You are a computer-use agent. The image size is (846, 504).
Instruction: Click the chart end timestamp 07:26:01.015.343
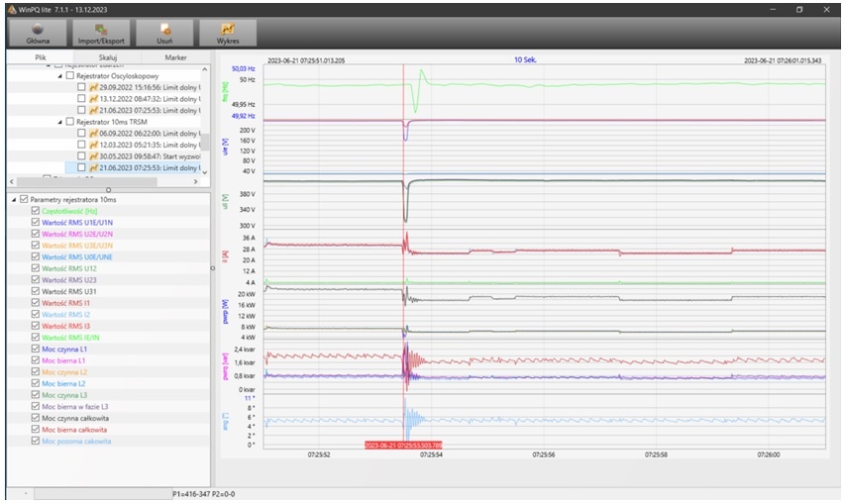click(783, 60)
